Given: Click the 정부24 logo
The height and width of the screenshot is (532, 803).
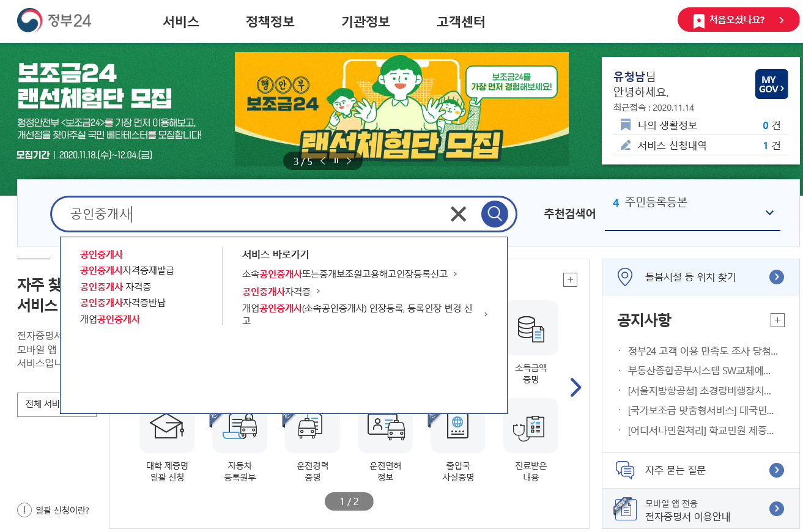Looking at the screenshot, I should pyautogui.click(x=54, y=20).
